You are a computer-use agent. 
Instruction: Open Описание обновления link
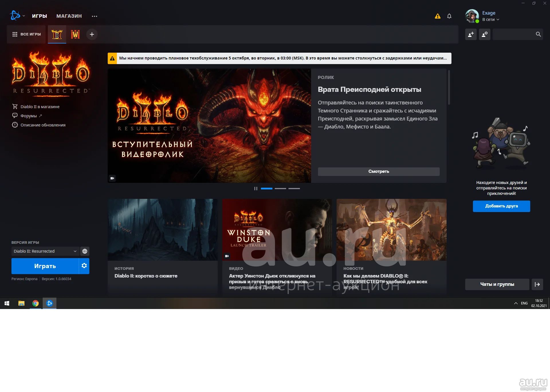43,125
